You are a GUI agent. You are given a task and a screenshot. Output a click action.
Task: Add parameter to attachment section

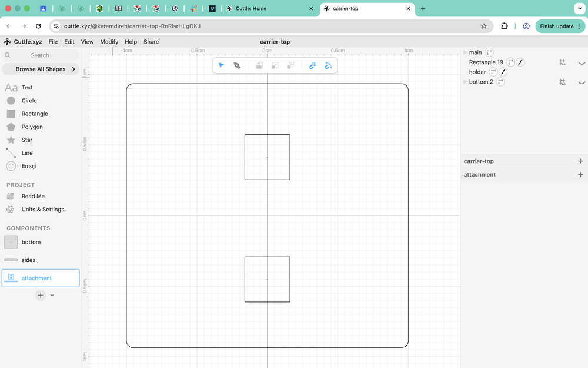point(580,175)
